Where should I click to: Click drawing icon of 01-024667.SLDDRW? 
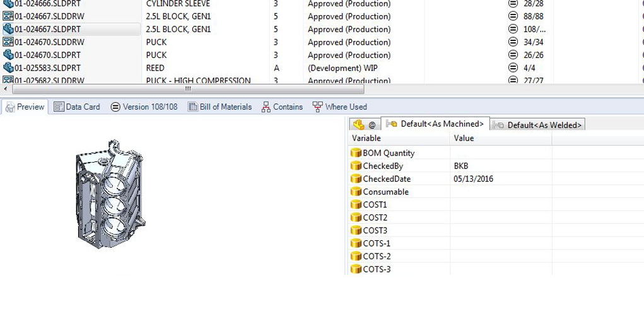tap(8, 16)
